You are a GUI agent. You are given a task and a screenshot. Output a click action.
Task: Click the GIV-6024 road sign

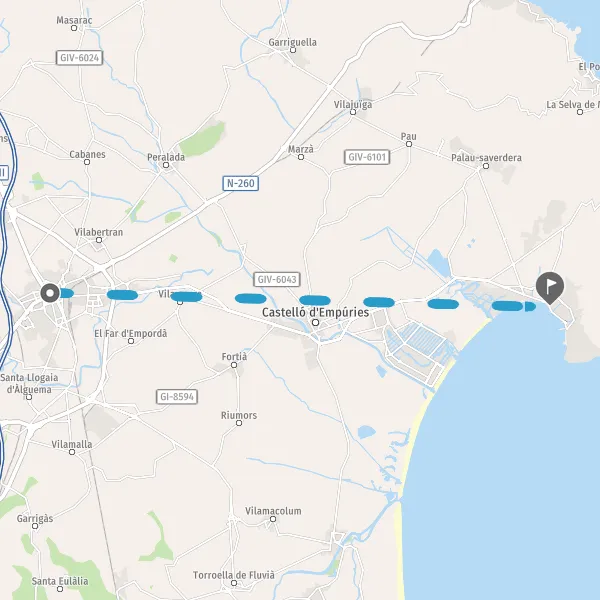tap(80, 58)
